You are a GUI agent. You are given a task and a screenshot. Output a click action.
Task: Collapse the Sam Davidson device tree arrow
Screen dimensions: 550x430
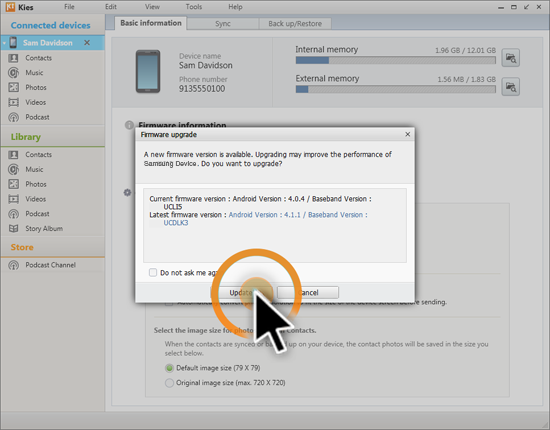4,43
